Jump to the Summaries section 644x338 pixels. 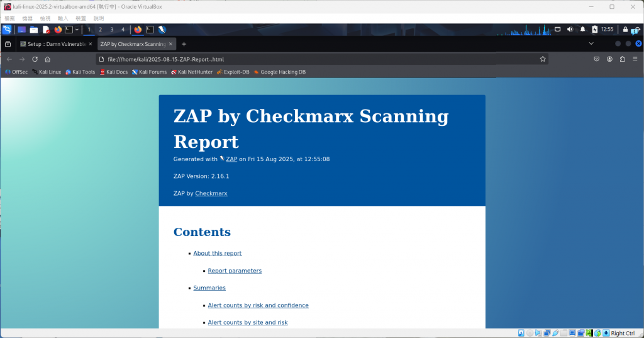[x=209, y=288]
